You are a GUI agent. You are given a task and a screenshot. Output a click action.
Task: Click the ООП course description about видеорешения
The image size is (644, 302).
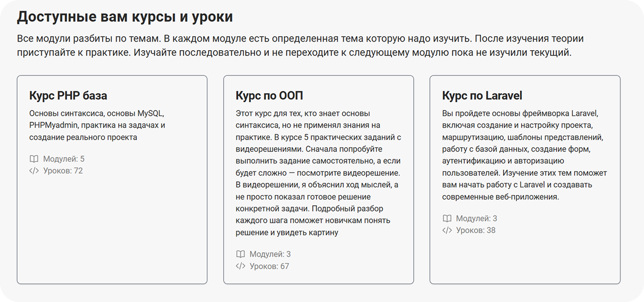tap(318, 173)
